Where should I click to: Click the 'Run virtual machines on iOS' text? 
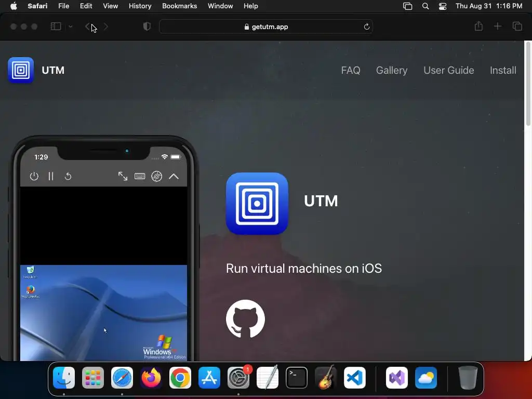303,269
